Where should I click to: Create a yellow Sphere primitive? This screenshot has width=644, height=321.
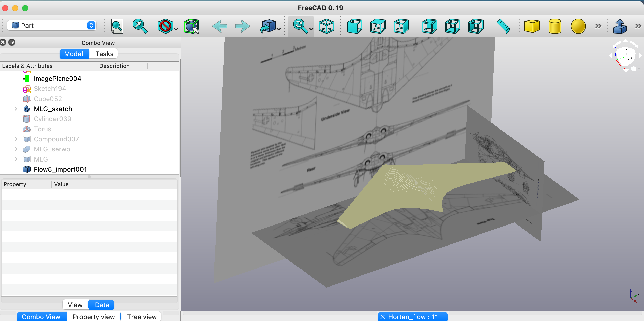(x=578, y=26)
